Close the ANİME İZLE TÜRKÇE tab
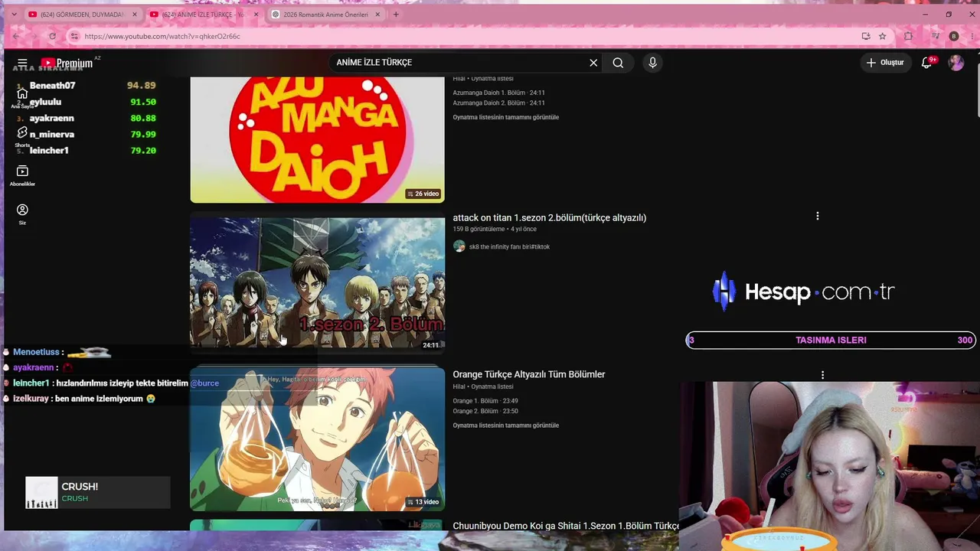Screen dimensions: 980x551 pos(256,15)
